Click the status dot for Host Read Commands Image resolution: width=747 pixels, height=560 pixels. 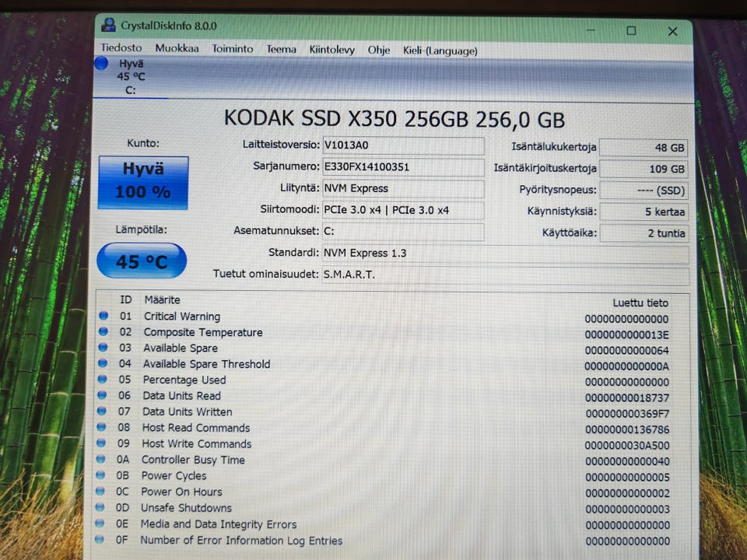coord(101,427)
